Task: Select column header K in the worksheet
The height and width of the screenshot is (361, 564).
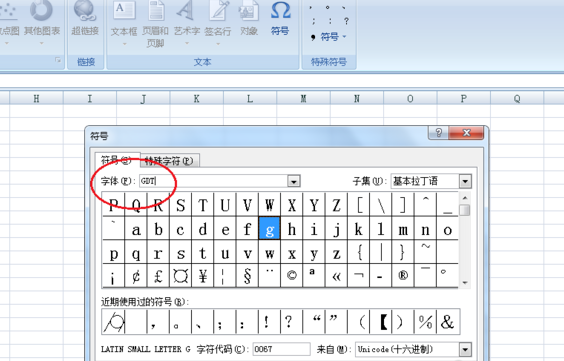Action: (196, 99)
